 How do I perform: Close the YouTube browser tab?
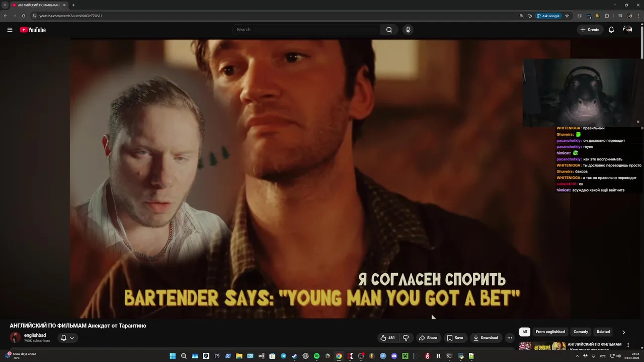click(64, 5)
